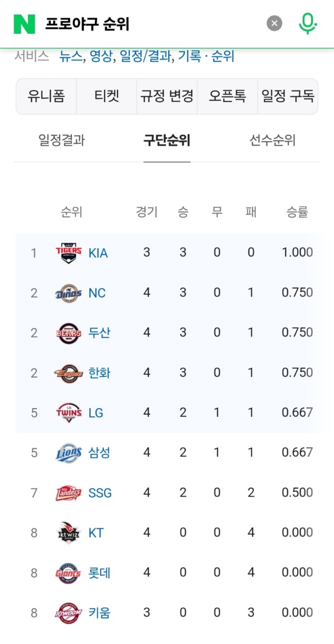Open the 롯데 team name link

(99, 573)
